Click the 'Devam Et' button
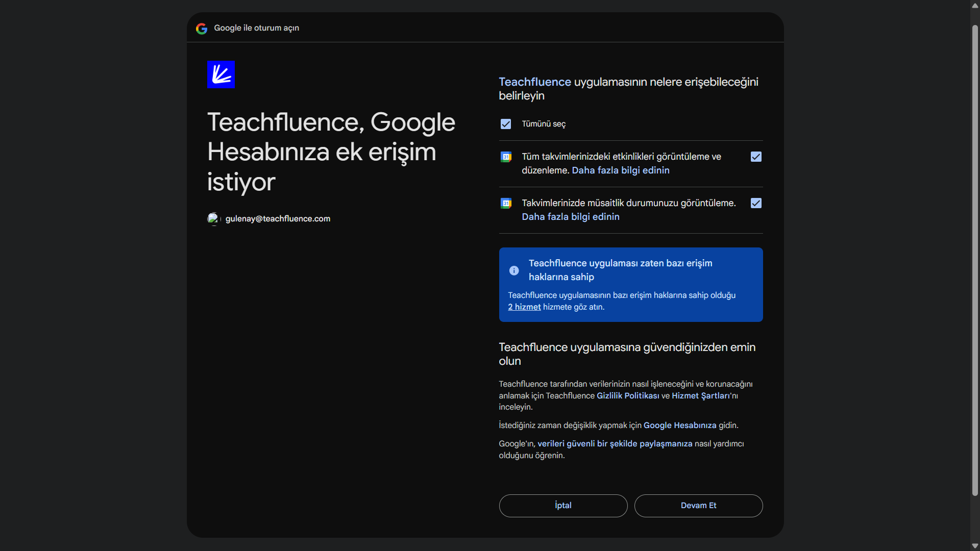The width and height of the screenshot is (980, 551). coord(698,506)
